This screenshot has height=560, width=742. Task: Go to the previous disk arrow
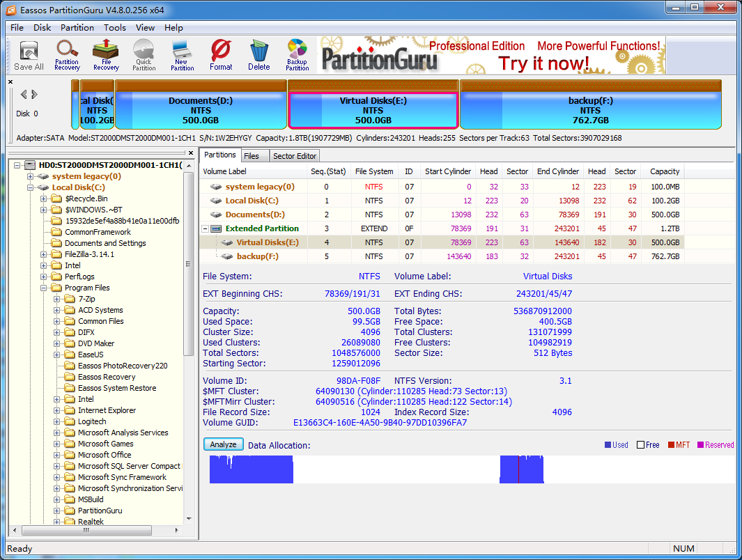point(24,95)
